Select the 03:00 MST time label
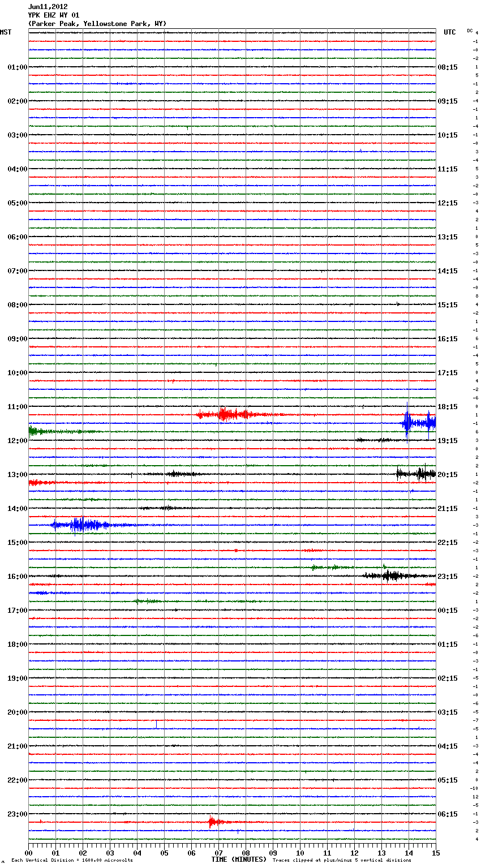The image size is (481, 868). (17, 135)
